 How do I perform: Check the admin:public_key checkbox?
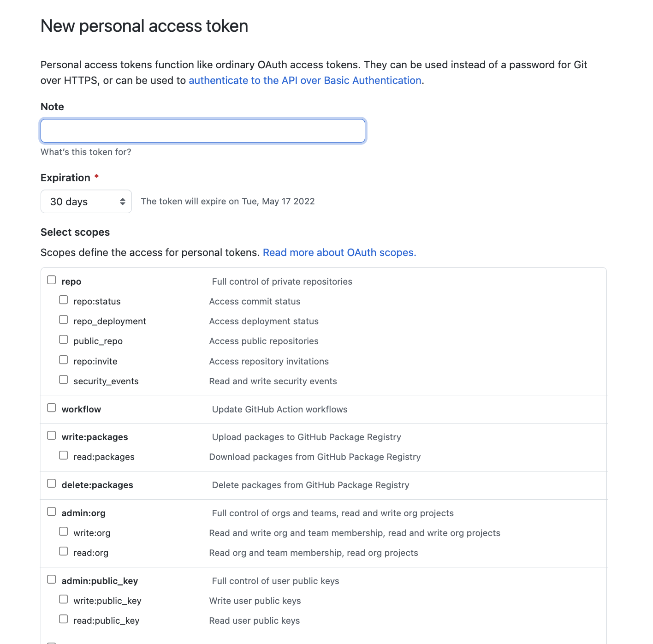pyautogui.click(x=52, y=579)
